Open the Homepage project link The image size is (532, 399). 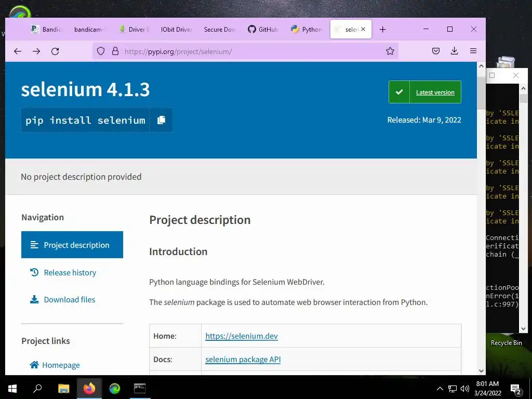pos(61,365)
